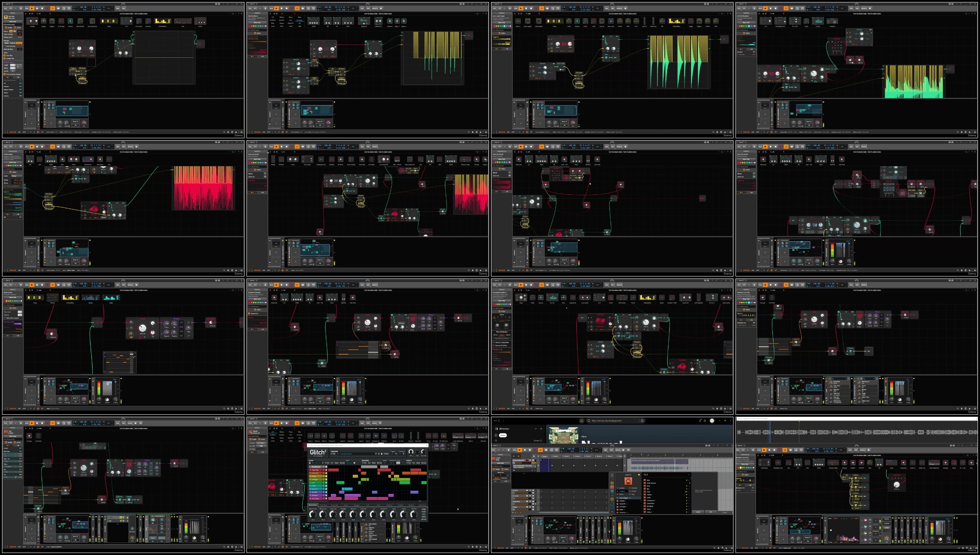Click the Spotify Home icon
Viewport: 980px width, 555px height.
(582, 420)
